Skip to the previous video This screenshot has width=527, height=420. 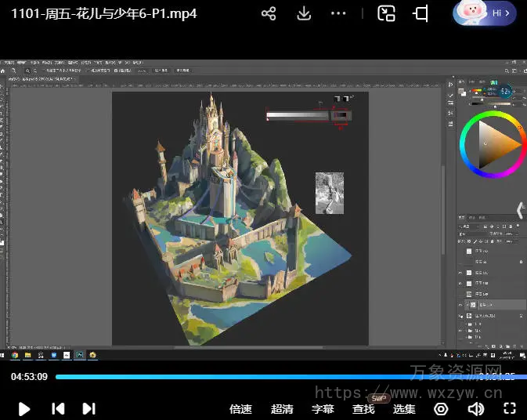(58, 408)
